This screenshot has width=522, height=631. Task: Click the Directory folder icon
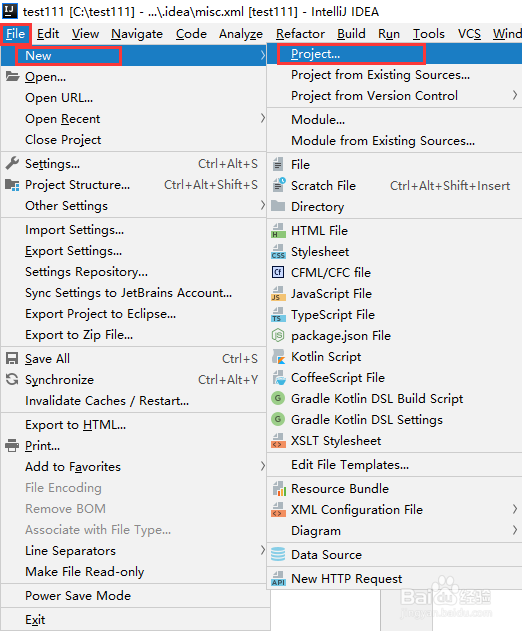click(x=278, y=206)
